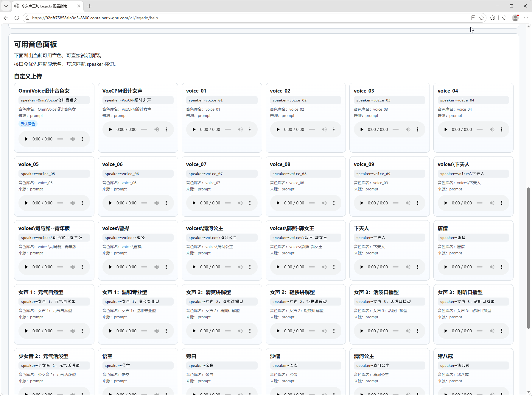Open browser settings and more menu

[x=526, y=18]
